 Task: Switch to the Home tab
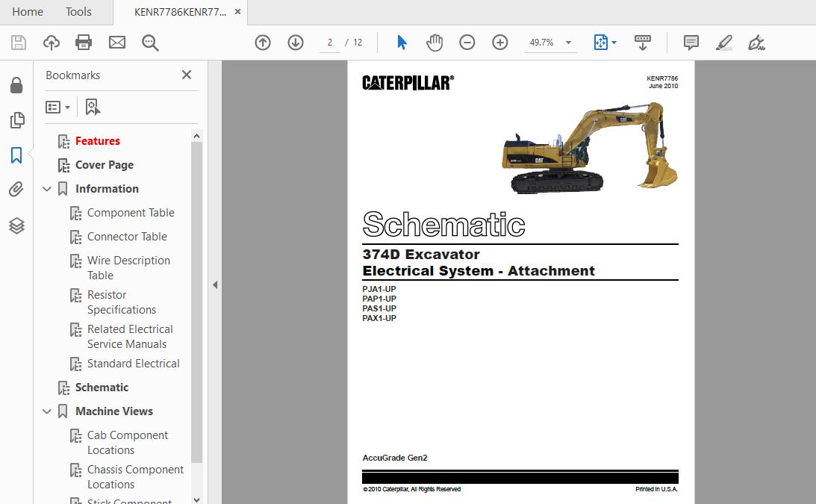pos(28,12)
